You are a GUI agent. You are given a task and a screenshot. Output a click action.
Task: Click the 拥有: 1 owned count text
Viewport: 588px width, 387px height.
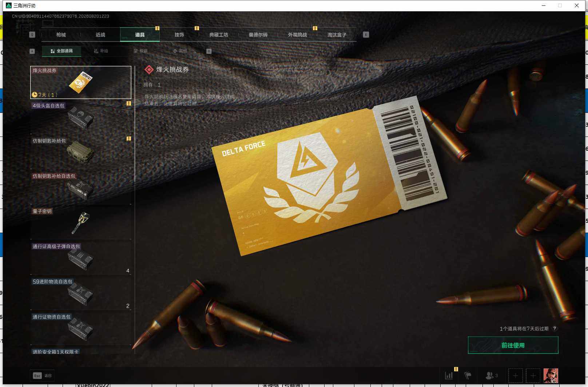click(152, 85)
